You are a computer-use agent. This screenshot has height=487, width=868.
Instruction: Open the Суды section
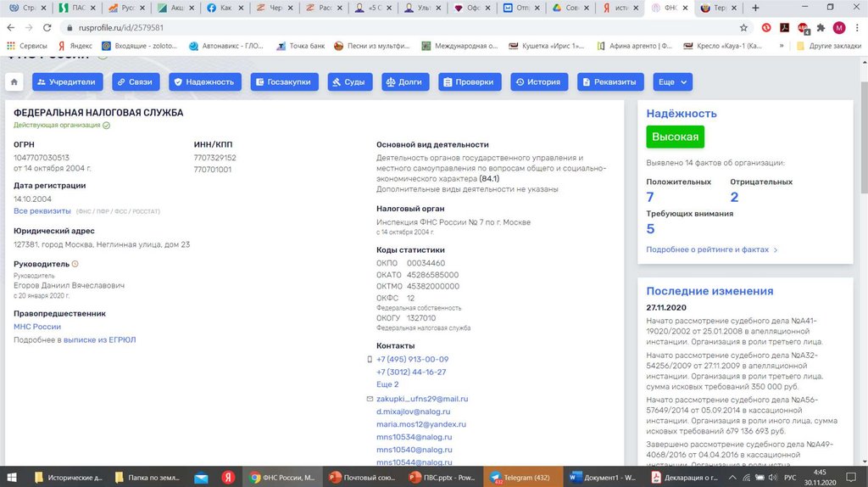[350, 82]
